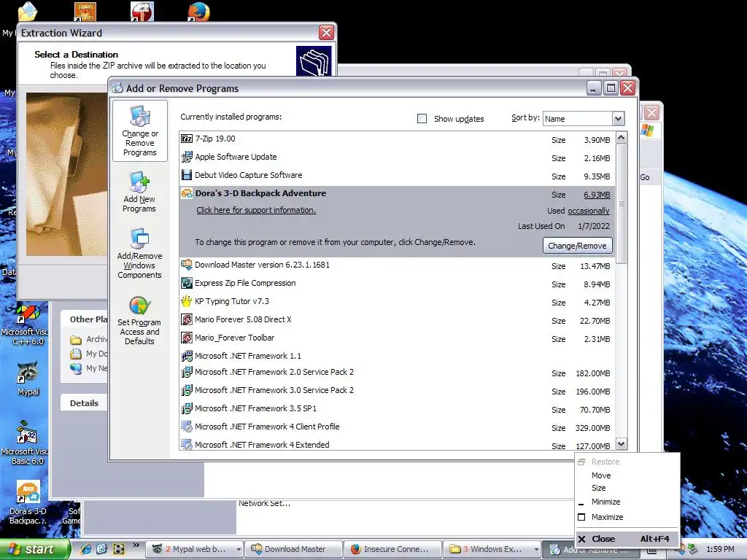
Task: Click .NET Framework 4 Client Profile icon
Action: [x=187, y=426]
